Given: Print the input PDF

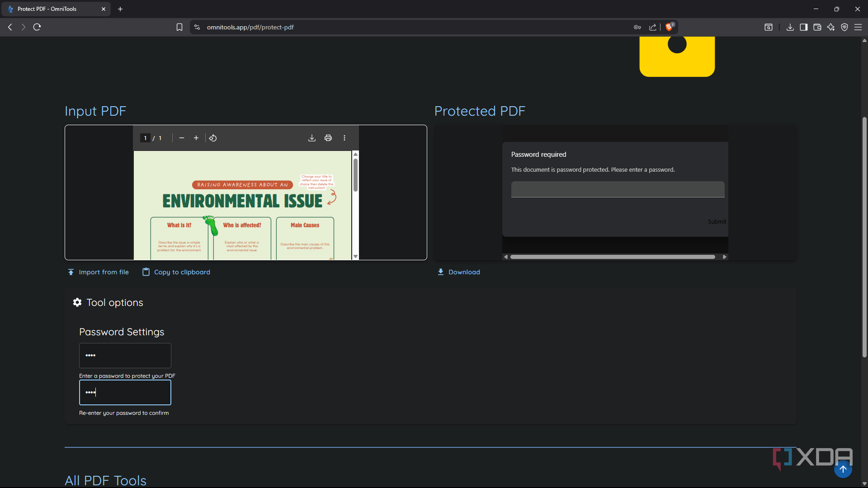Looking at the screenshot, I should [328, 138].
